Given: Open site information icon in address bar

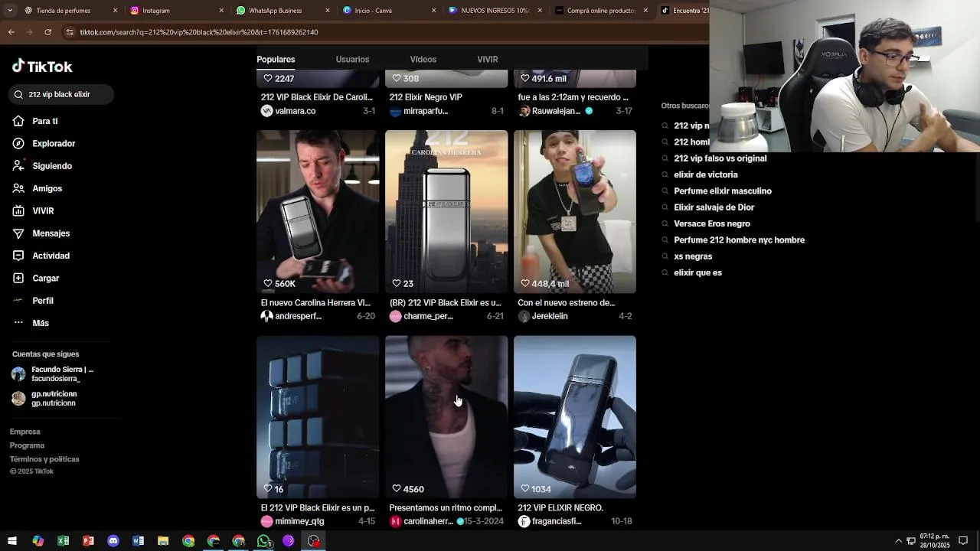Looking at the screenshot, I should (70, 32).
